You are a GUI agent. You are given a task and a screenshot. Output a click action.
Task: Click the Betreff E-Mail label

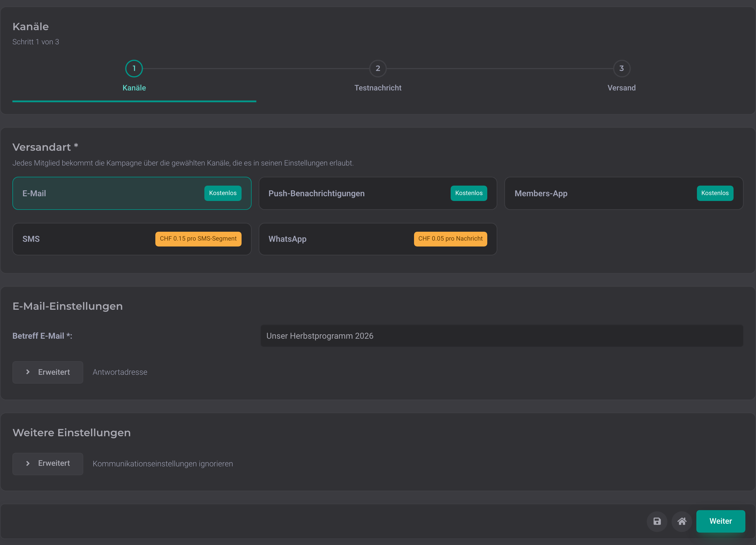coord(42,335)
